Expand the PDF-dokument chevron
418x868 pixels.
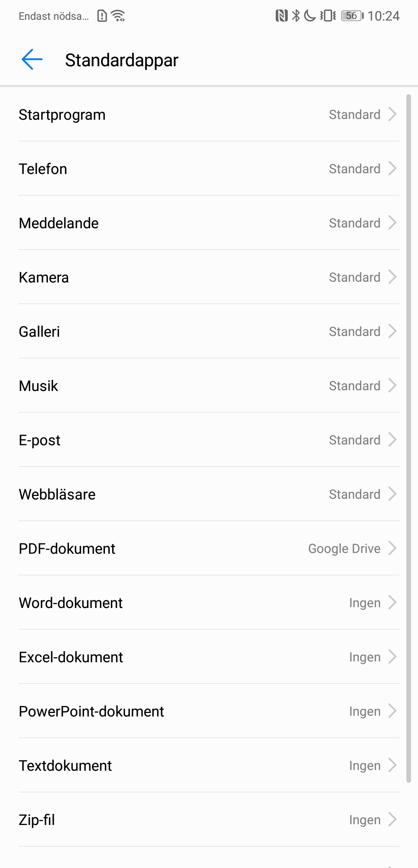point(392,548)
